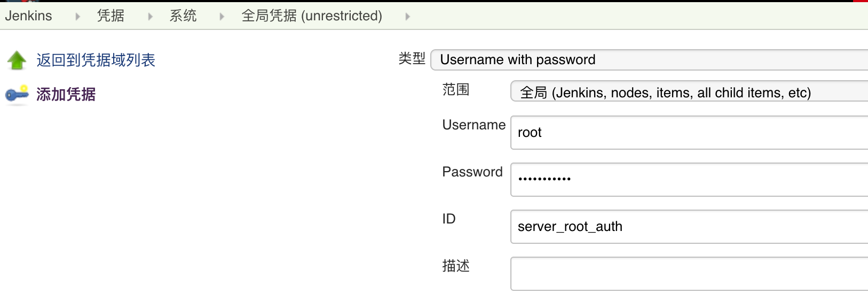Screen dimensions: 868x293
Task: Click the green up-arrow back icon
Action: pyautogui.click(x=17, y=60)
